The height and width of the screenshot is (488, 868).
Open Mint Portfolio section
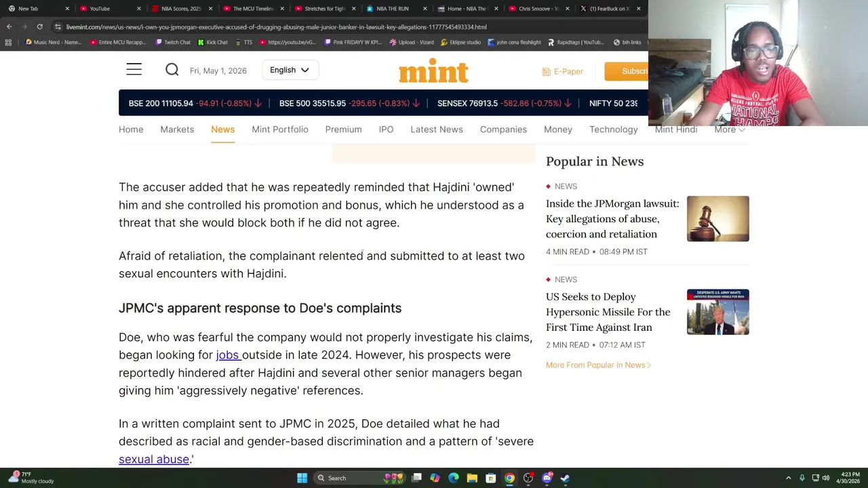point(279,129)
